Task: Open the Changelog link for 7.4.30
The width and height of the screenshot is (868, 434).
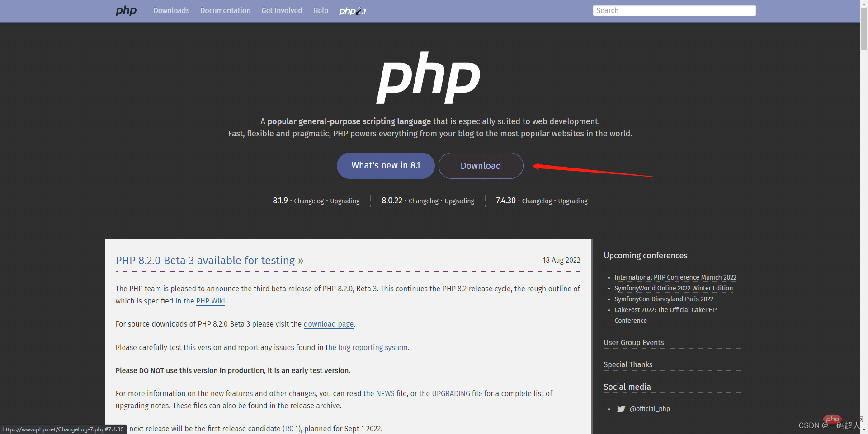Action: [537, 201]
